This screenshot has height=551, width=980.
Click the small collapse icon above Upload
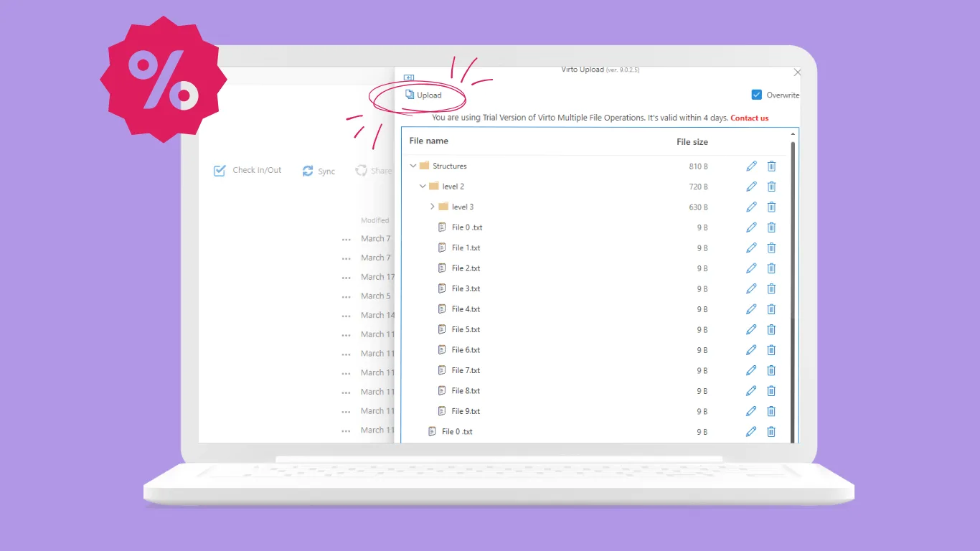pyautogui.click(x=409, y=77)
